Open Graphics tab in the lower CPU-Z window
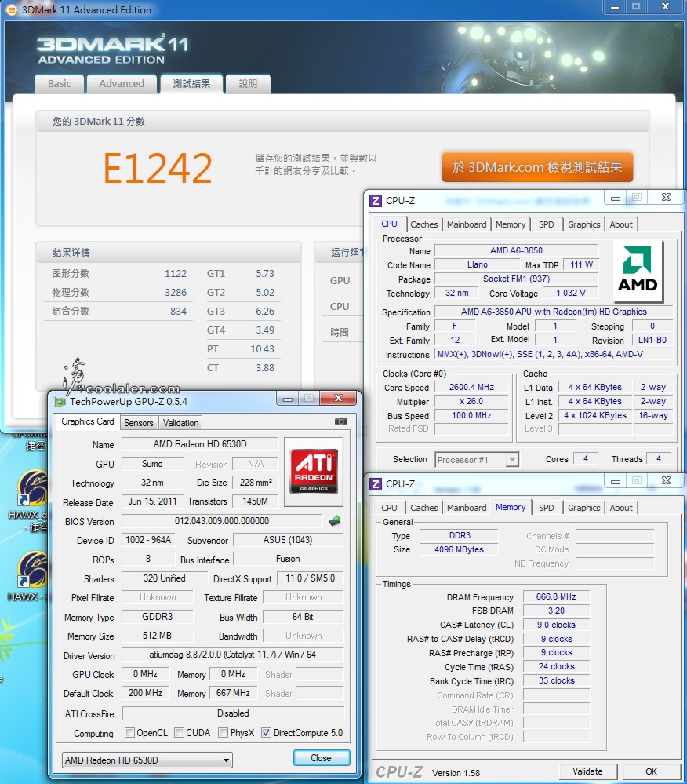Viewport: 687px width, 784px height. tap(583, 508)
